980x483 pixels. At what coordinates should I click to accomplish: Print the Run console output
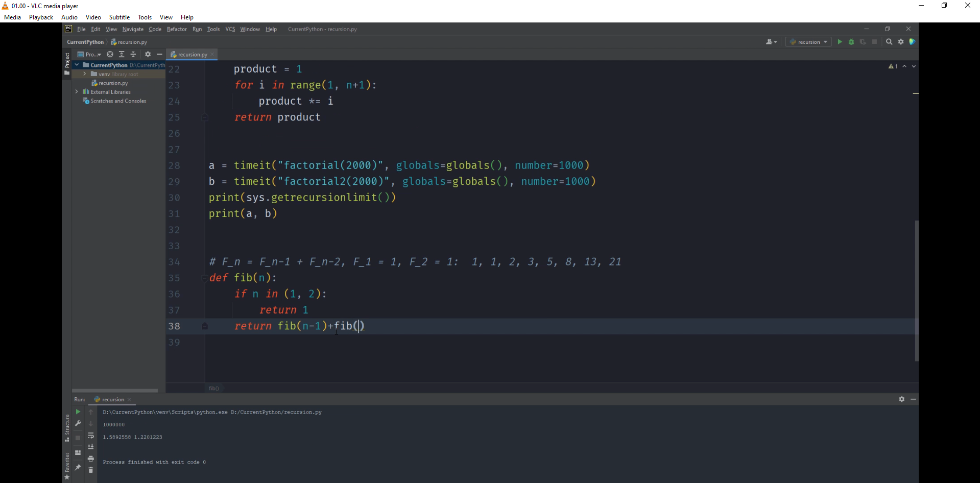pos(91,458)
